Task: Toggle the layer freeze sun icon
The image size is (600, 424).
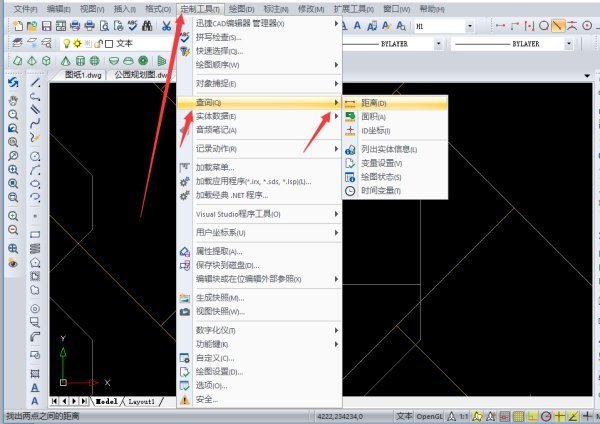Action: pos(78,43)
